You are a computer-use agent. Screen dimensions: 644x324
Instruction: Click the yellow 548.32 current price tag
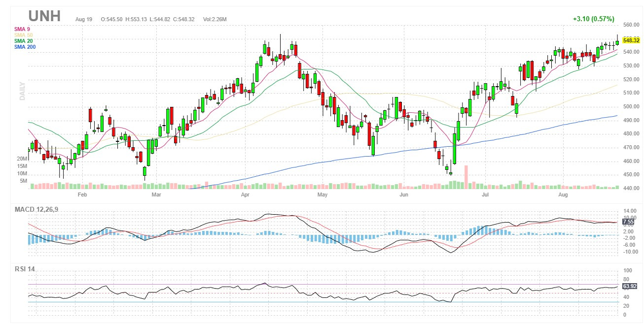click(631, 40)
